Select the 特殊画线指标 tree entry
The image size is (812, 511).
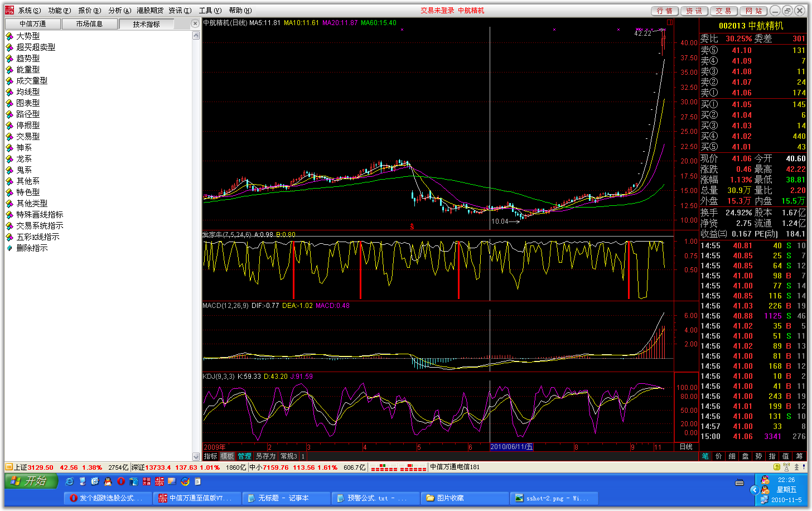coord(40,215)
